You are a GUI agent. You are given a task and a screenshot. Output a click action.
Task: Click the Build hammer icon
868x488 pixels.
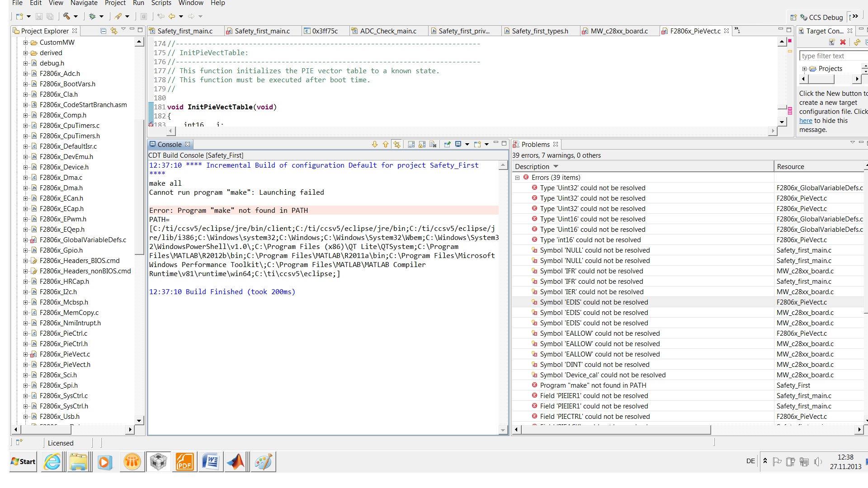point(66,16)
